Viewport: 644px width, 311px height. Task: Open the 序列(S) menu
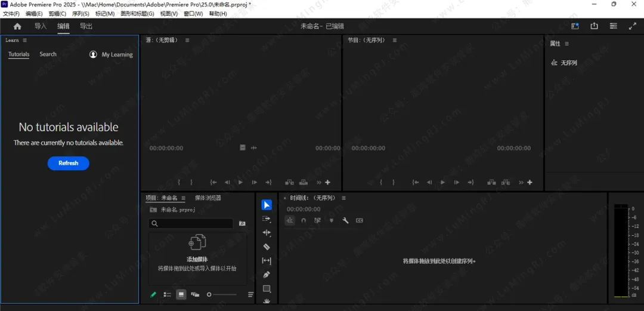pos(80,14)
